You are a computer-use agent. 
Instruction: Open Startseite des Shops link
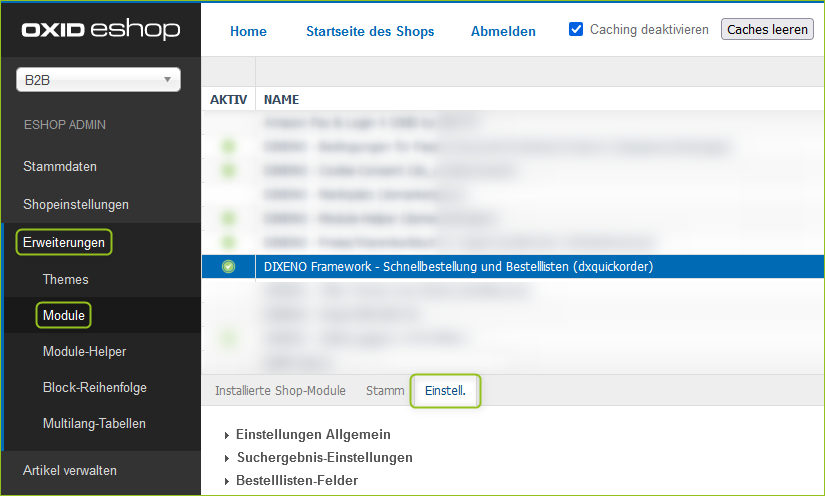[x=370, y=32]
